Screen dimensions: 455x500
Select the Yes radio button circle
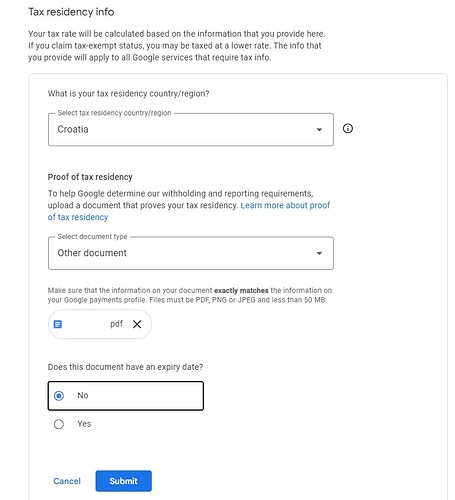click(x=59, y=424)
